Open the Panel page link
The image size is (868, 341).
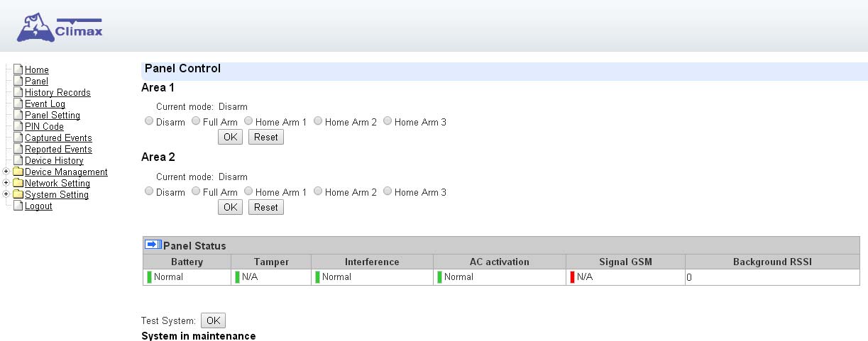point(36,82)
